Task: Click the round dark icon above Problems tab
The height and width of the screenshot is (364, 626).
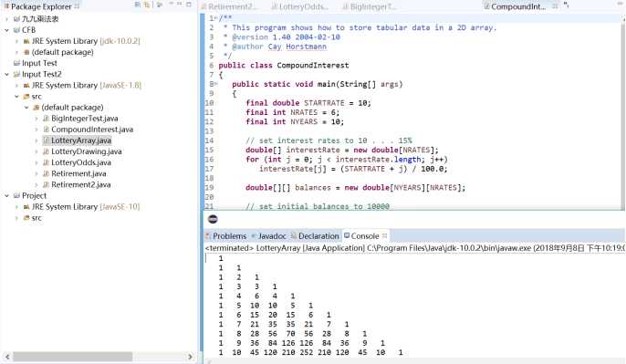Action: pyautogui.click(x=213, y=219)
